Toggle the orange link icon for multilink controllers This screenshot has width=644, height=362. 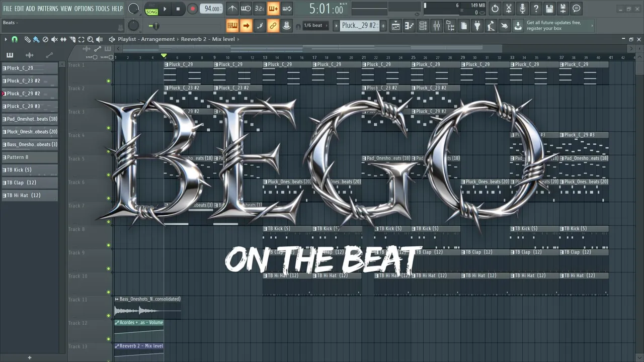click(x=273, y=26)
